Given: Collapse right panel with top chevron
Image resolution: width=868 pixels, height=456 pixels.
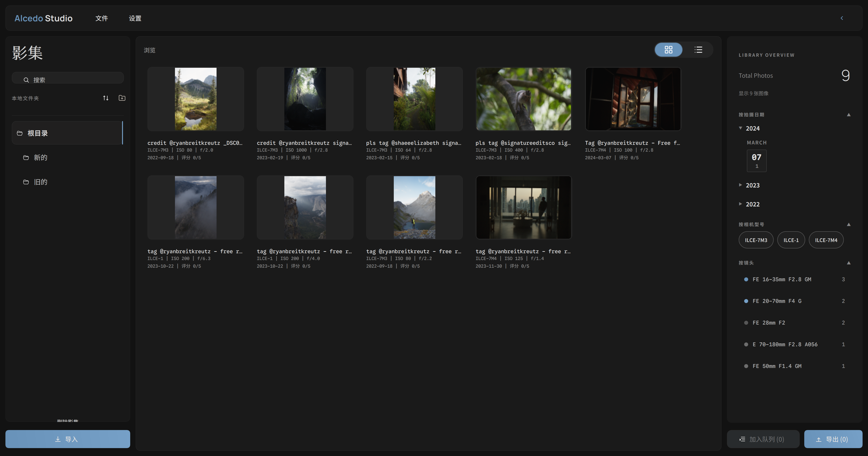Looking at the screenshot, I should point(841,18).
